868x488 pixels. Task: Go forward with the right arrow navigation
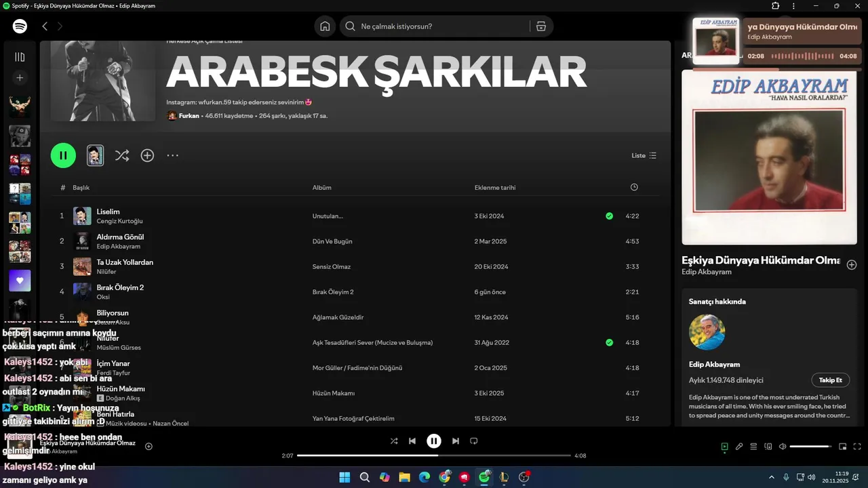60,26
